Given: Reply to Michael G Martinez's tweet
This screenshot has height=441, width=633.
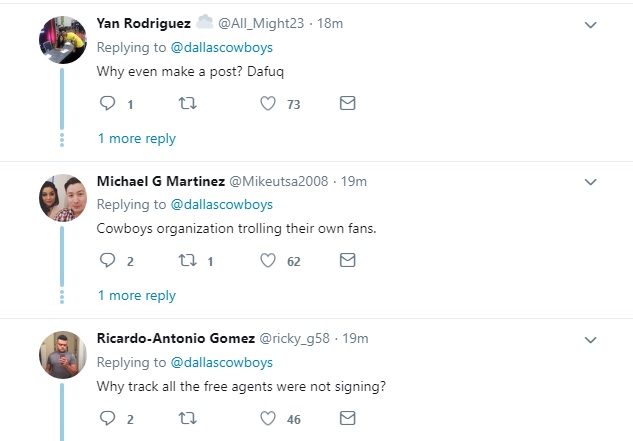Looking at the screenshot, I should [x=109, y=260].
